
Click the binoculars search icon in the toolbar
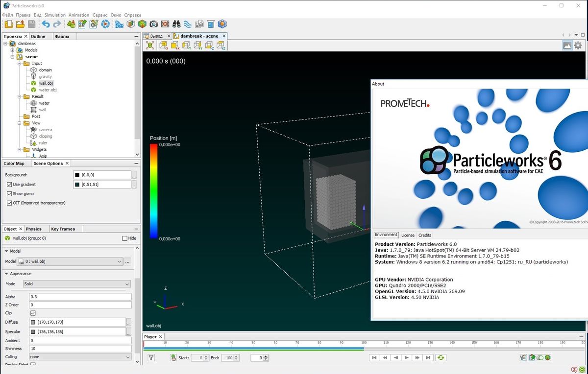[x=176, y=24]
